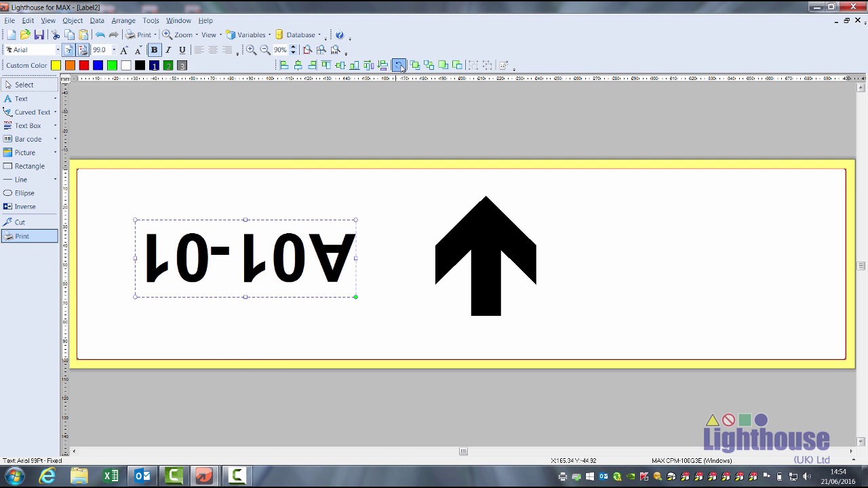
Task: Click the rotate object toolbar icon
Action: [x=399, y=66]
